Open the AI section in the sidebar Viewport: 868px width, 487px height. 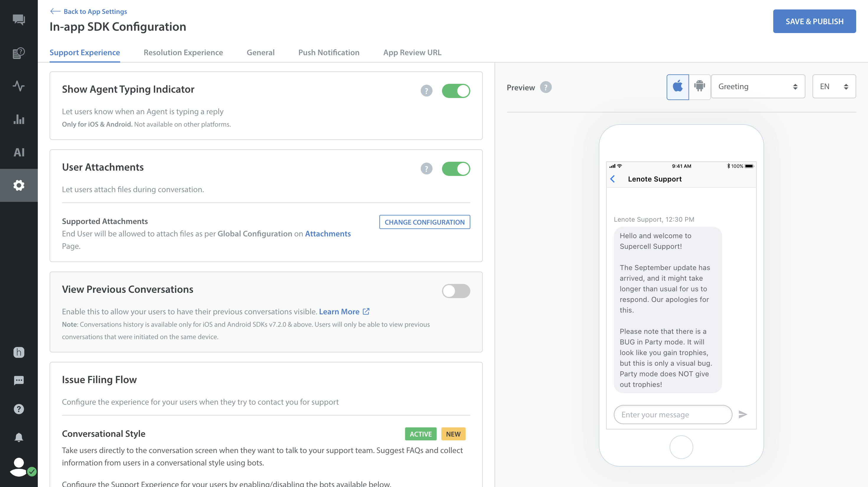pos(19,152)
